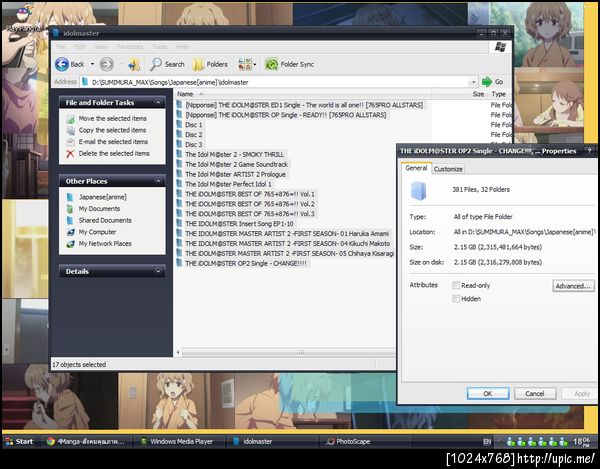Sort files by the Size column header
Screen dimensions: 600x469
478,94
